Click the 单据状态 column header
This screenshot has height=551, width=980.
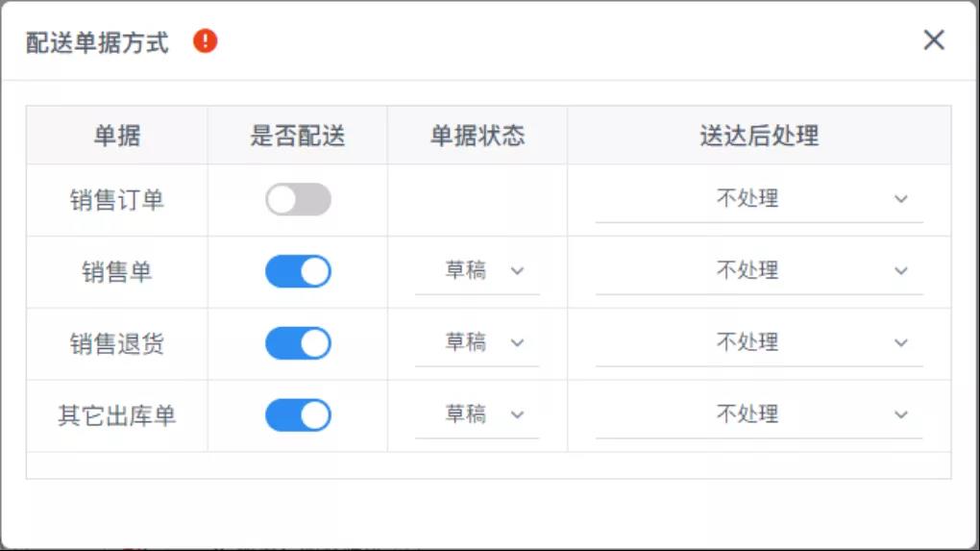pos(478,136)
